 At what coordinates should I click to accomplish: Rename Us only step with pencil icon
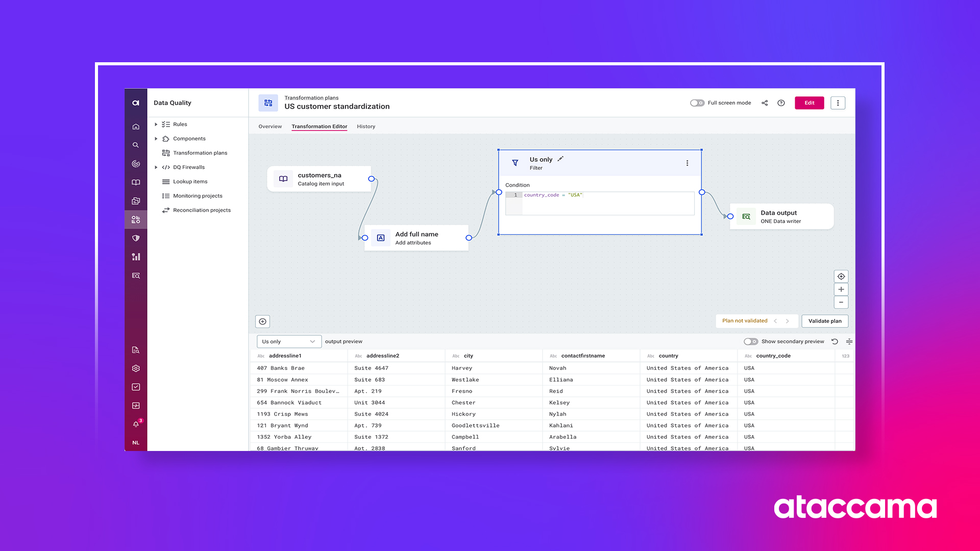pos(560,159)
